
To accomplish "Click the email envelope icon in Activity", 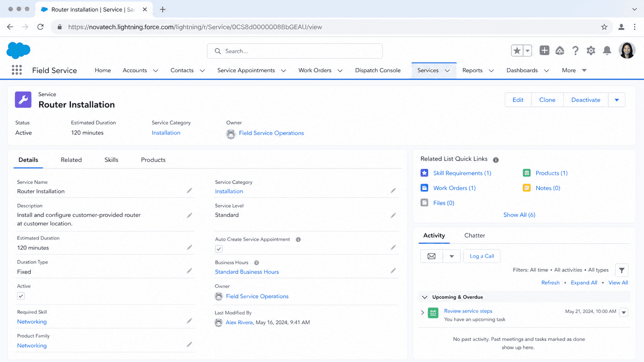I will click(x=431, y=256).
